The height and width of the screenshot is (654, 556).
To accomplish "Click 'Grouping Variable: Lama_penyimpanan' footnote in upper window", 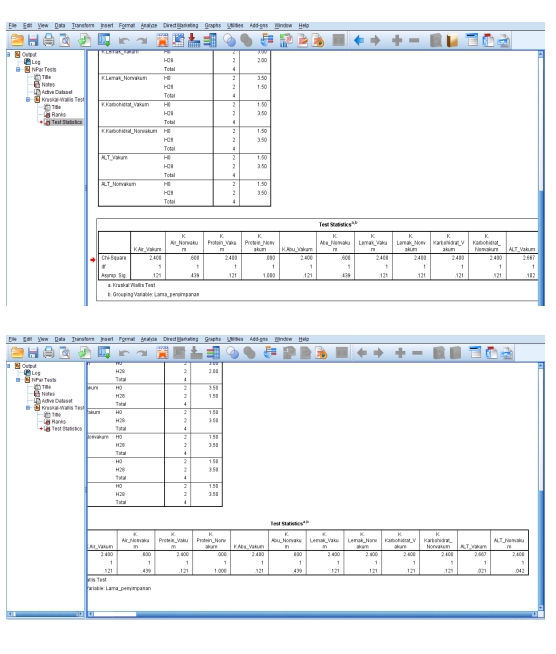I will pos(156,294).
